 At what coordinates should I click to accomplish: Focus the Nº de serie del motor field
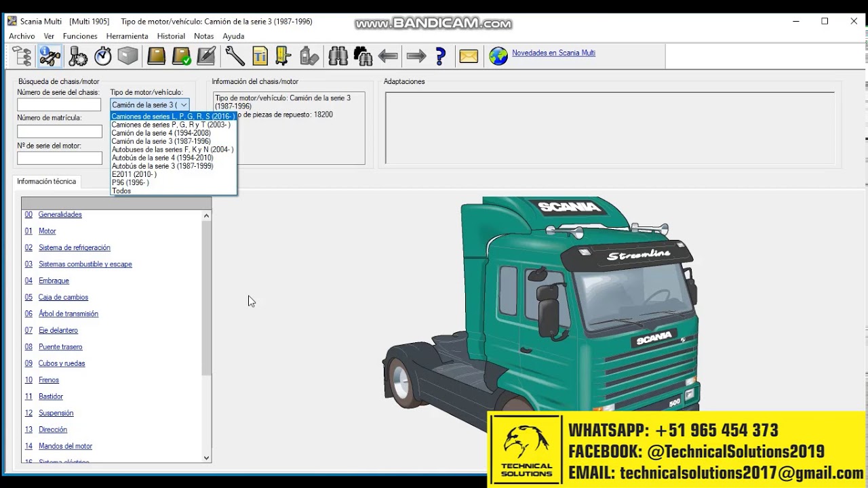59,158
